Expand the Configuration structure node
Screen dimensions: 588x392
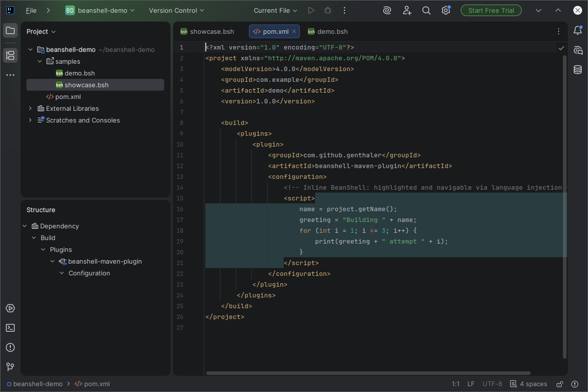point(62,273)
